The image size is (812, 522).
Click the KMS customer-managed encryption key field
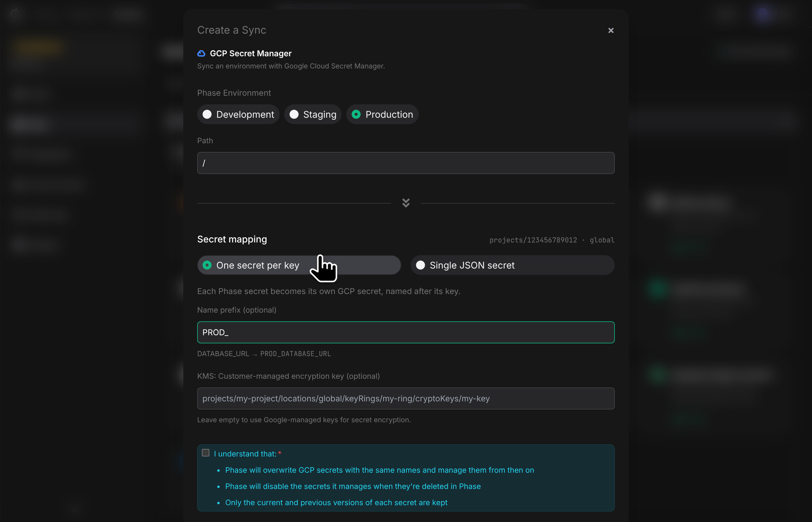[406, 398]
